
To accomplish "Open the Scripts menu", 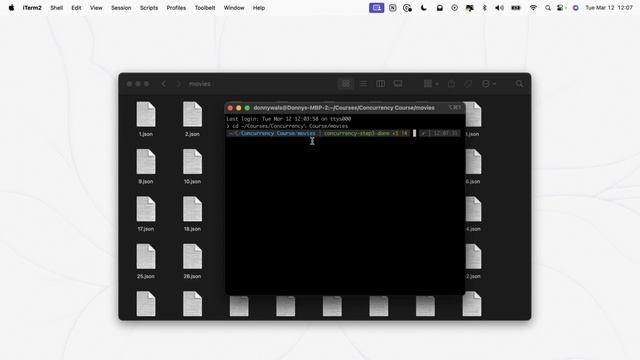I will click(x=149, y=8).
